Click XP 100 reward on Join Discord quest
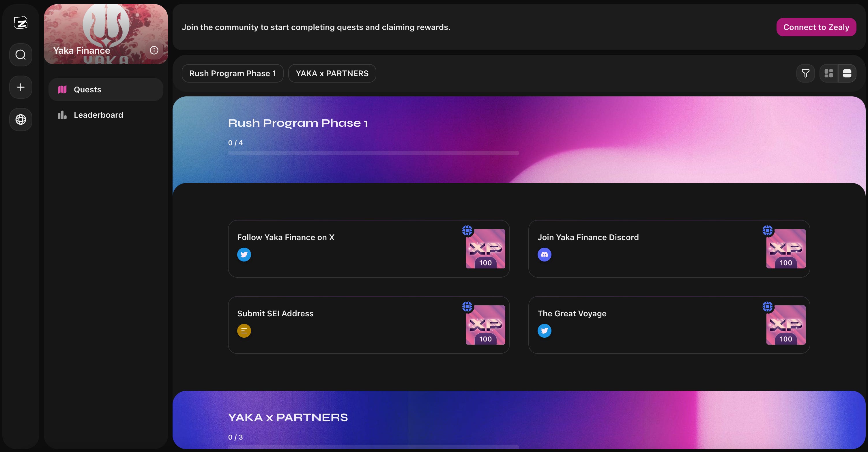This screenshot has width=868, height=452. 786,249
